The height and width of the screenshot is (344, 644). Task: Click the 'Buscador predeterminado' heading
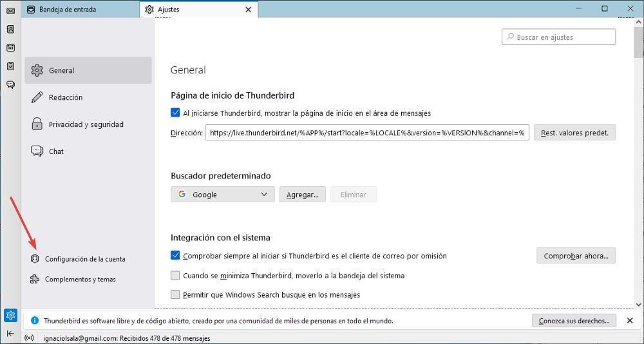(x=221, y=176)
